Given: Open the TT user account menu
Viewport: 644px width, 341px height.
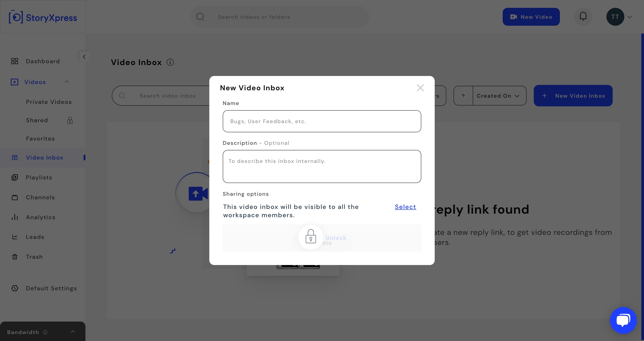Looking at the screenshot, I should pyautogui.click(x=619, y=17).
